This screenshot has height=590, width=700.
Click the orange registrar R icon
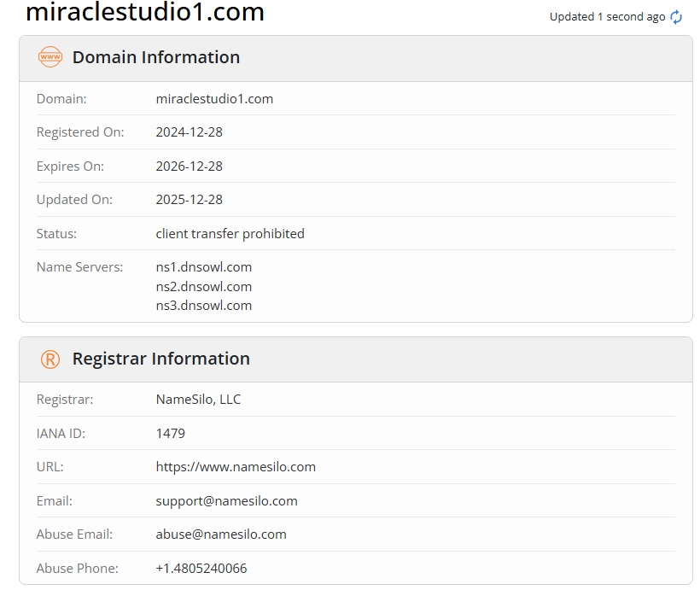coord(50,359)
